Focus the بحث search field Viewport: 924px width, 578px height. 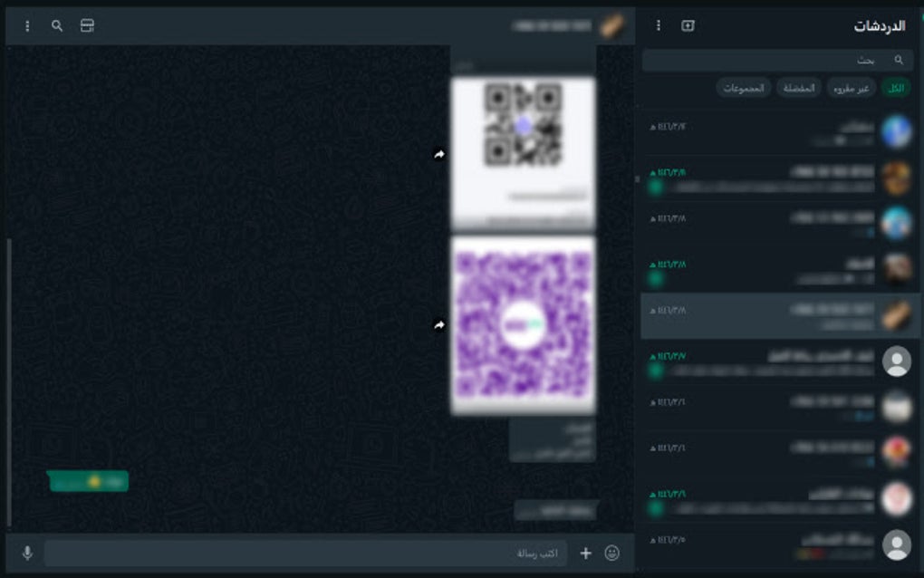(x=778, y=60)
